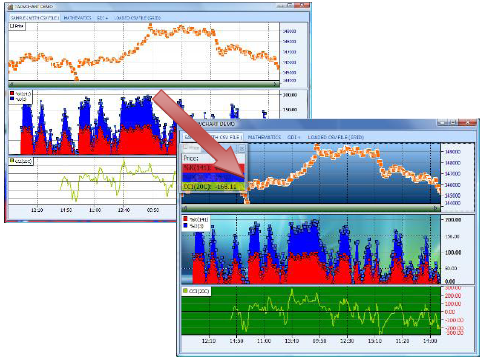Click green CCI legend swatch in back window
480x360 pixels.
(x=12, y=161)
